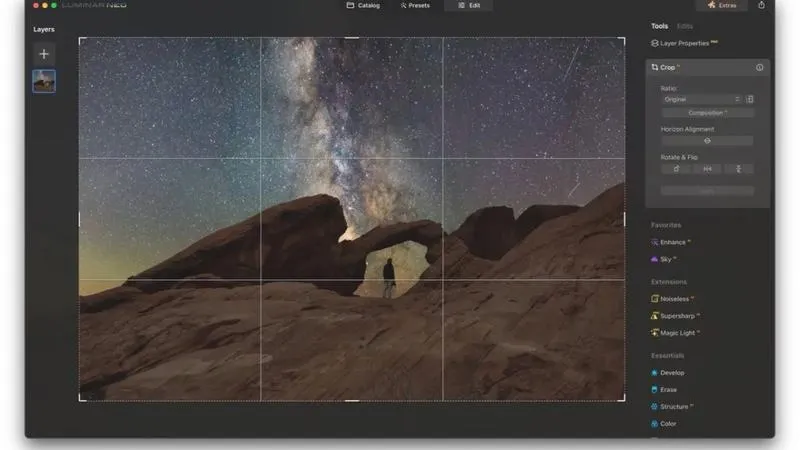Switch to the Edits panel tab
Image resolution: width=800 pixels, height=450 pixels.
685,26
